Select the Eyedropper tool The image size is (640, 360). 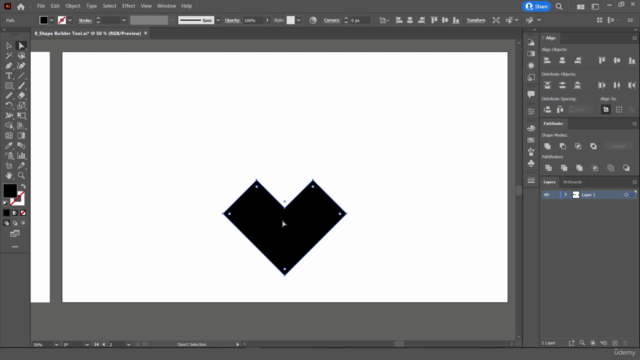coord(9,146)
